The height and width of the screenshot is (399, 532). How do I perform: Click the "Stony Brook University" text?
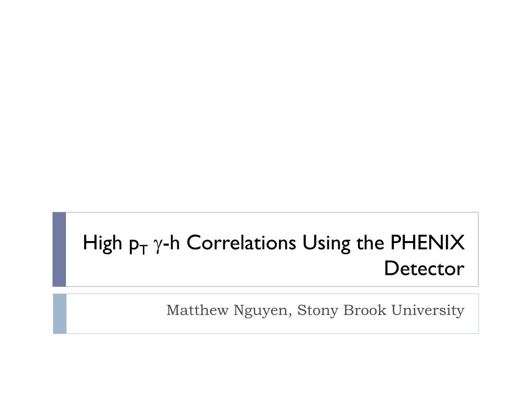(x=381, y=311)
